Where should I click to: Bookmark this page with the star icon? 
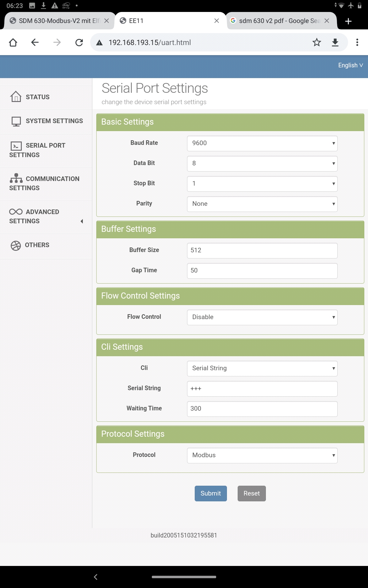click(317, 42)
